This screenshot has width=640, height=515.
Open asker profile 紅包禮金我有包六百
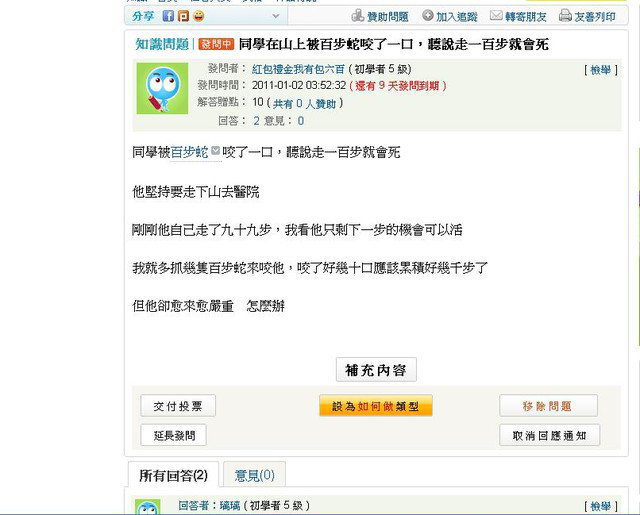click(298, 69)
